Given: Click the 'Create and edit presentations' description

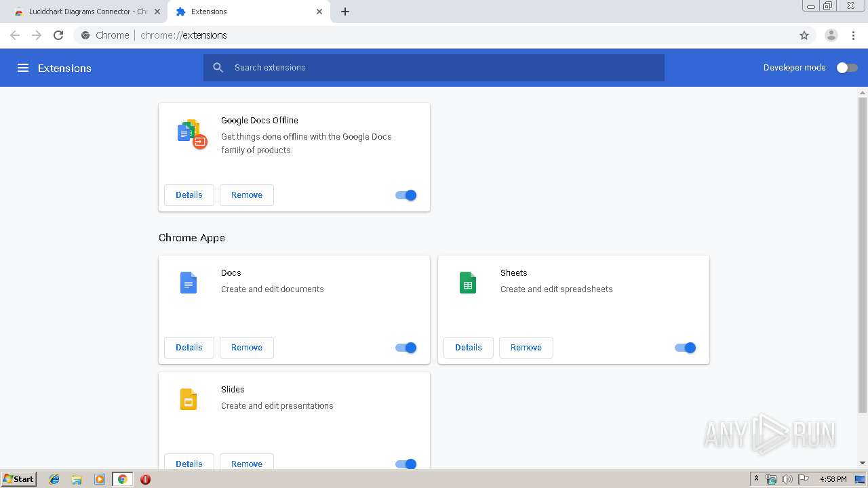Looking at the screenshot, I should tap(277, 406).
